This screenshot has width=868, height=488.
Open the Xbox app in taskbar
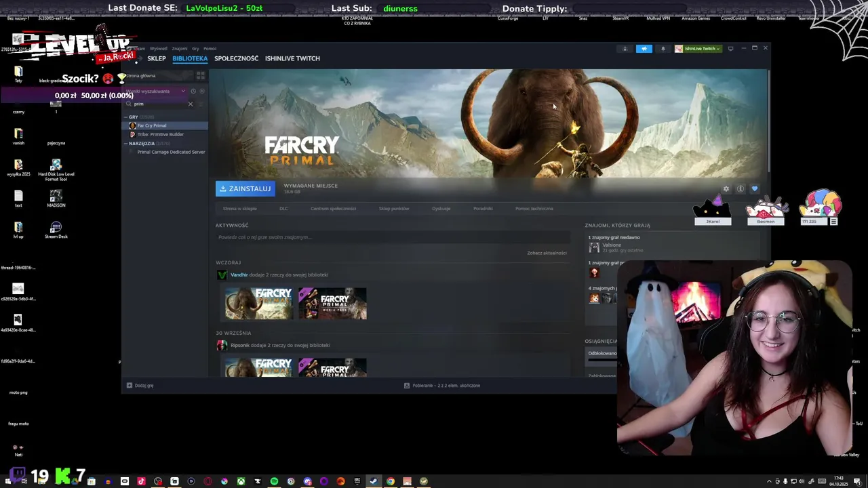(x=241, y=481)
